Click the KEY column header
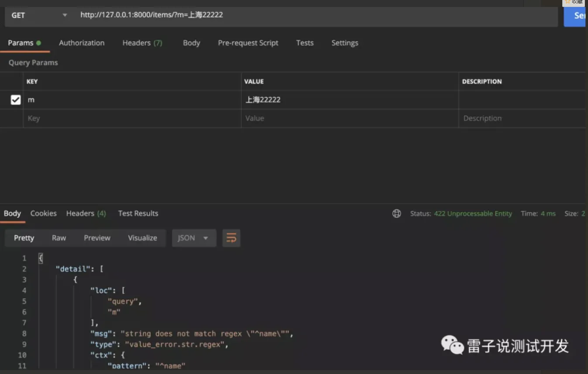This screenshot has width=588, height=374. pos(32,82)
